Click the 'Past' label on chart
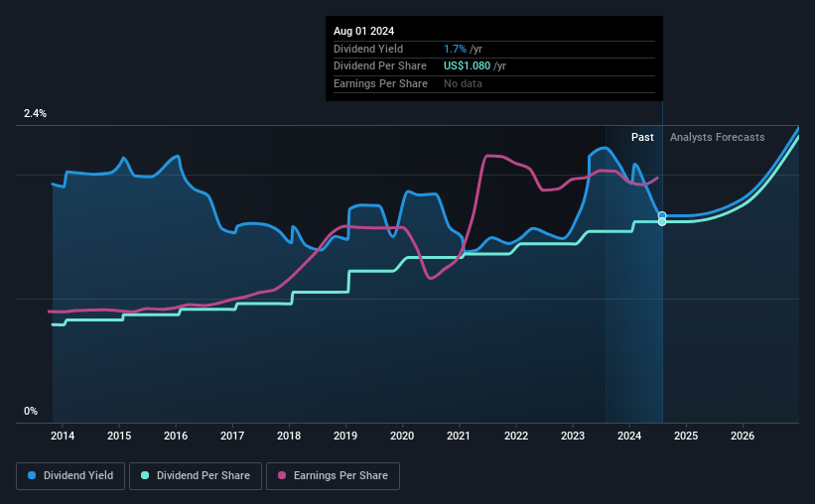The height and width of the screenshot is (504, 815). pyautogui.click(x=642, y=137)
